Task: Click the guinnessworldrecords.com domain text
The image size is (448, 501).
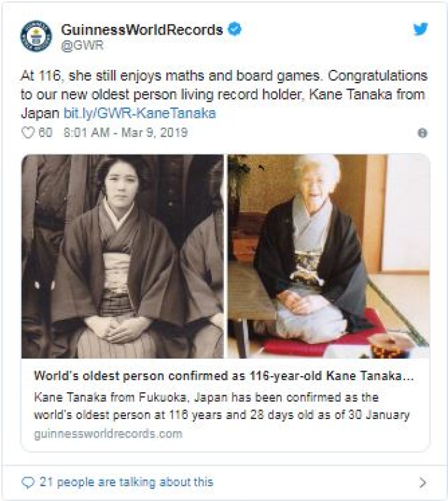Action: (108, 434)
